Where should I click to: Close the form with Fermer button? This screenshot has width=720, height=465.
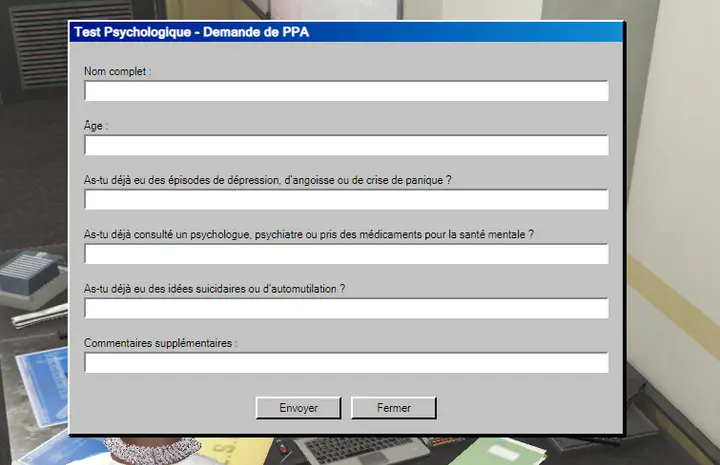(x=394, y=408)
